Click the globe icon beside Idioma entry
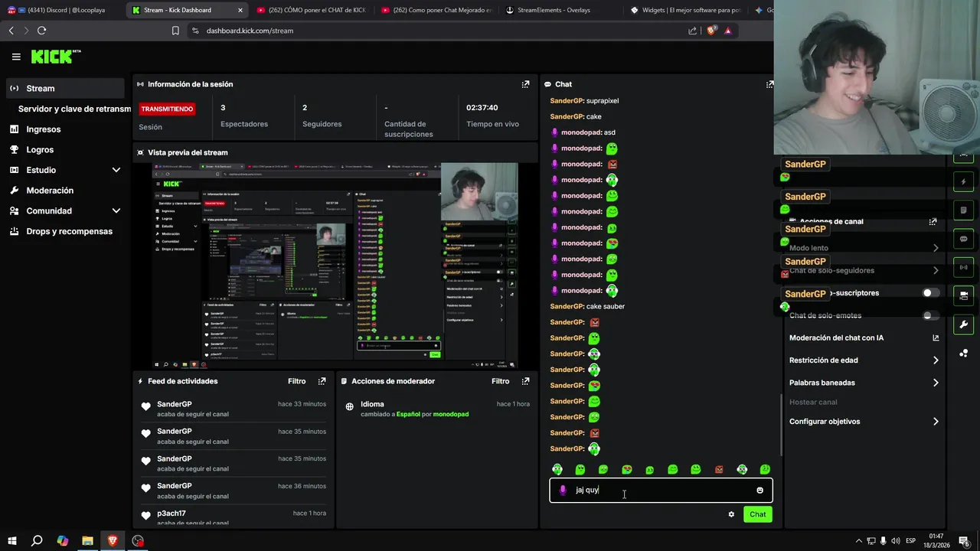 349,407
